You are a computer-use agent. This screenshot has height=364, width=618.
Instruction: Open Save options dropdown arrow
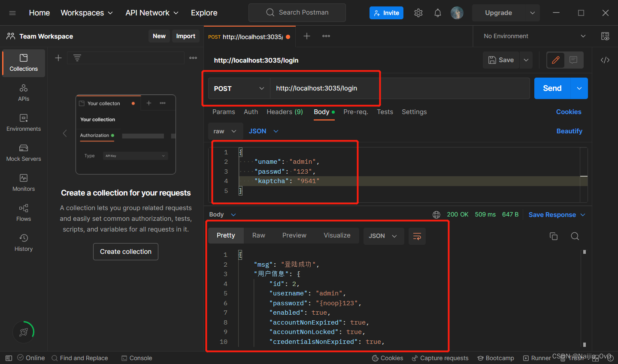point(526,60)
